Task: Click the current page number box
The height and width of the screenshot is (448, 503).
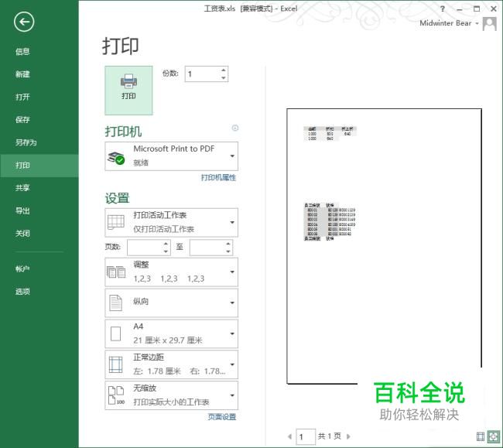Action: pos(306,436)
